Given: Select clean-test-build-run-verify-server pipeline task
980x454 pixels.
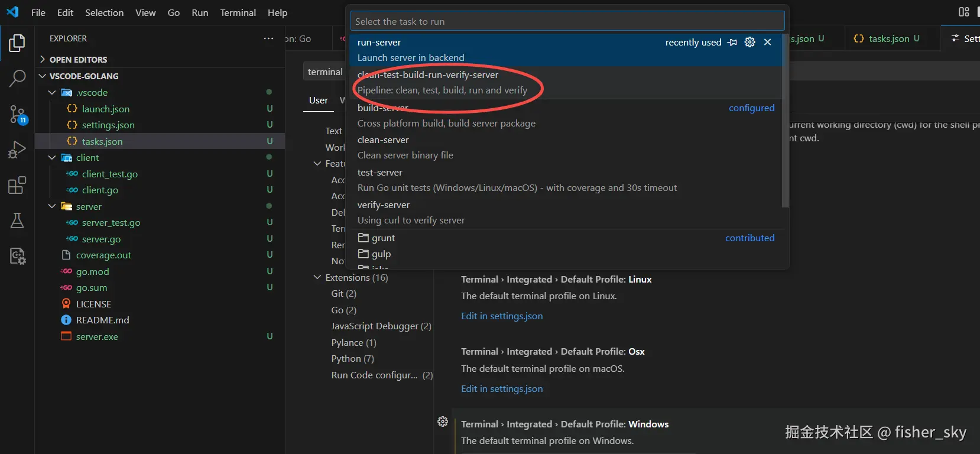Looking at the screenshot, I should [566, 82].
